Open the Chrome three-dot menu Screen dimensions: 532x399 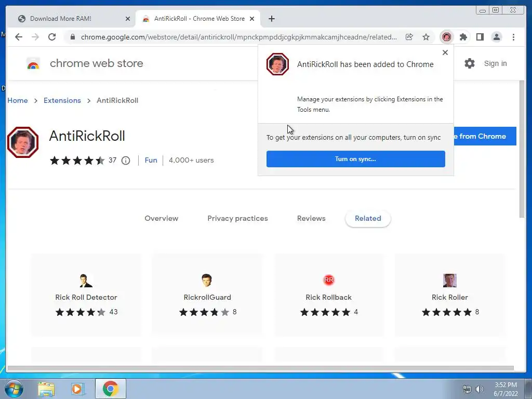tap(513, 37)
